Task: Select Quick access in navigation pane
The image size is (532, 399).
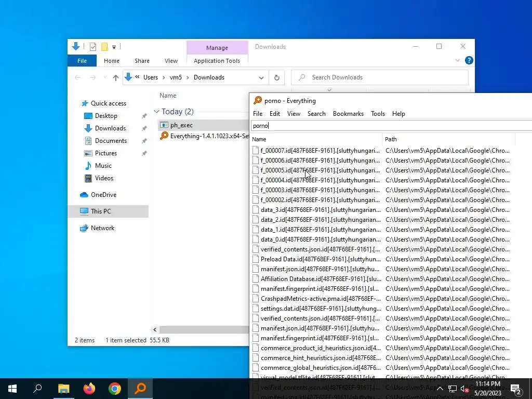Action: [109, 103]
